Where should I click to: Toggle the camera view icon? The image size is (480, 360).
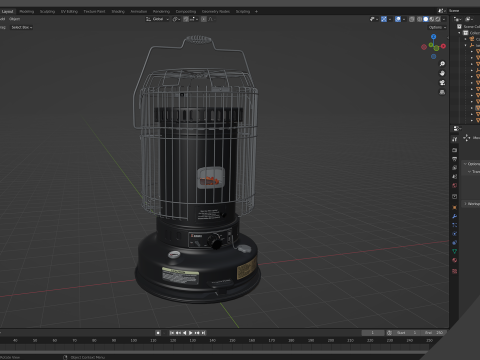click(x=442, y=82)
